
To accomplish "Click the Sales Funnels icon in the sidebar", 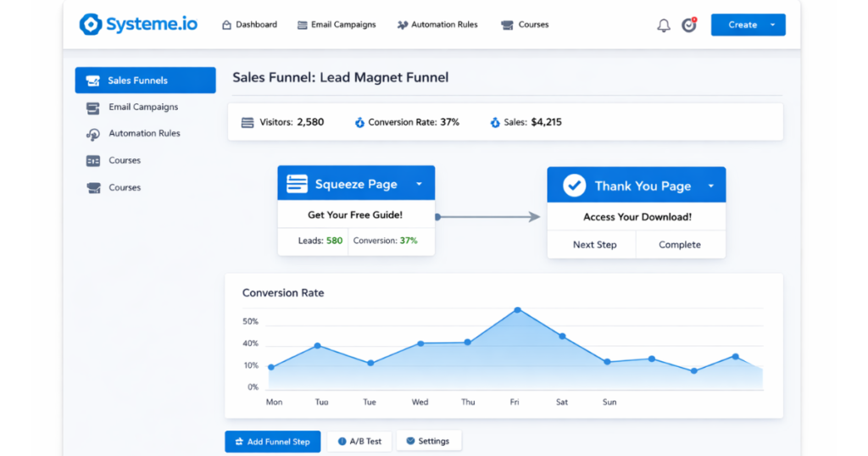I will [x=92, y=81].
